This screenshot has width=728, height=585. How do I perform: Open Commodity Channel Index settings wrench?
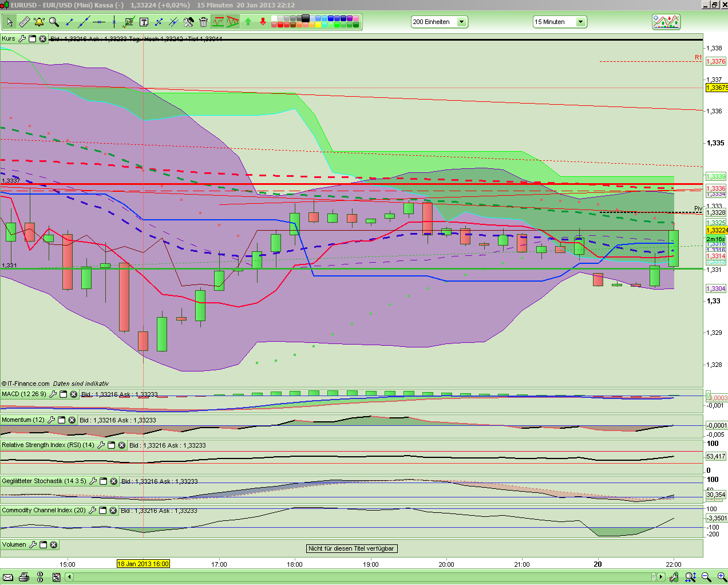93,511
